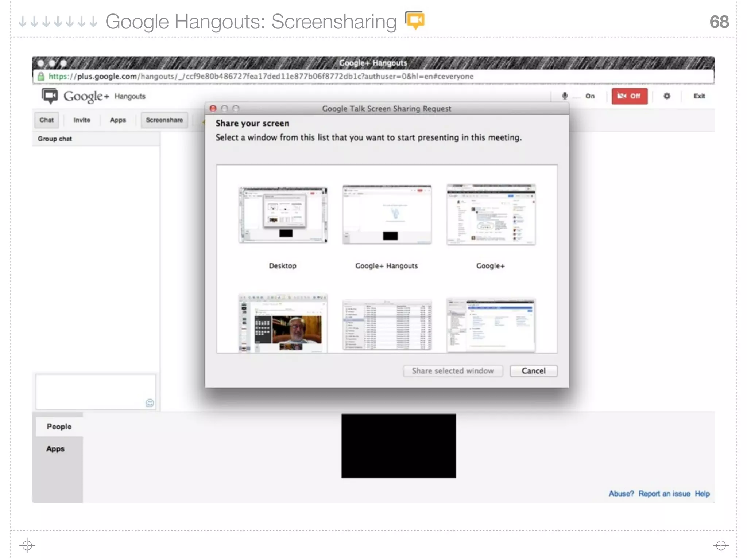Image resolution: width=747 pixels, height=560 pixels.
Task: Open the settings gear icon
Action: (x=667, y=96)
